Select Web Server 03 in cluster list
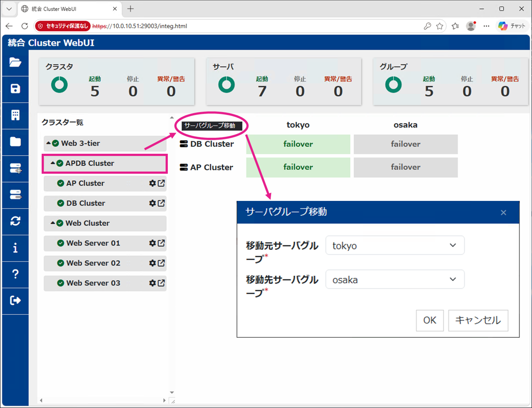The image size is (532, 408). (105, 283)
